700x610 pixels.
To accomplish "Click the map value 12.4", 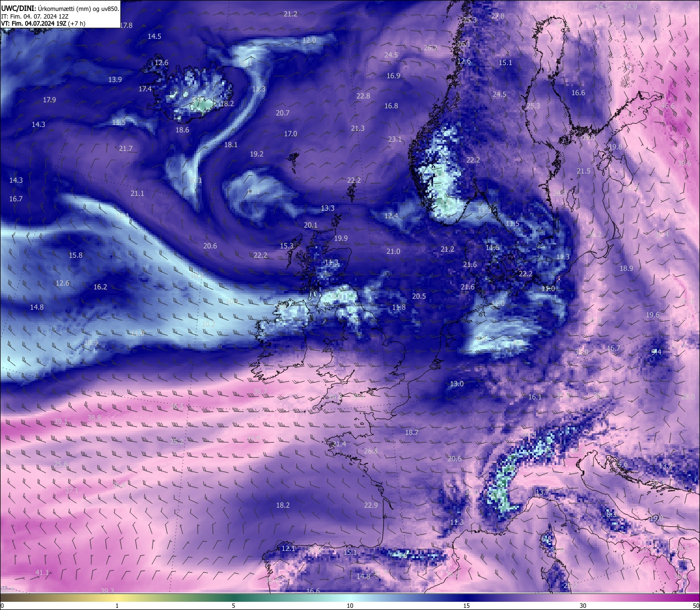I will [391, 216].
